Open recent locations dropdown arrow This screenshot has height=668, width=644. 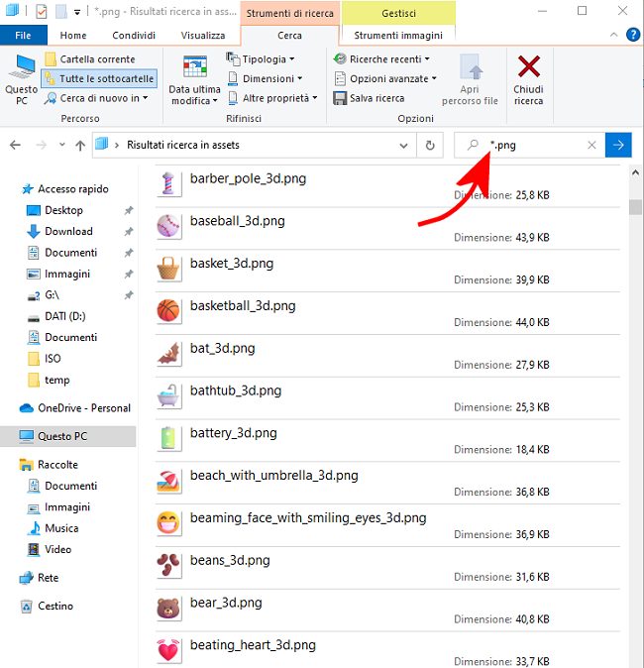(x=62, y=145)
